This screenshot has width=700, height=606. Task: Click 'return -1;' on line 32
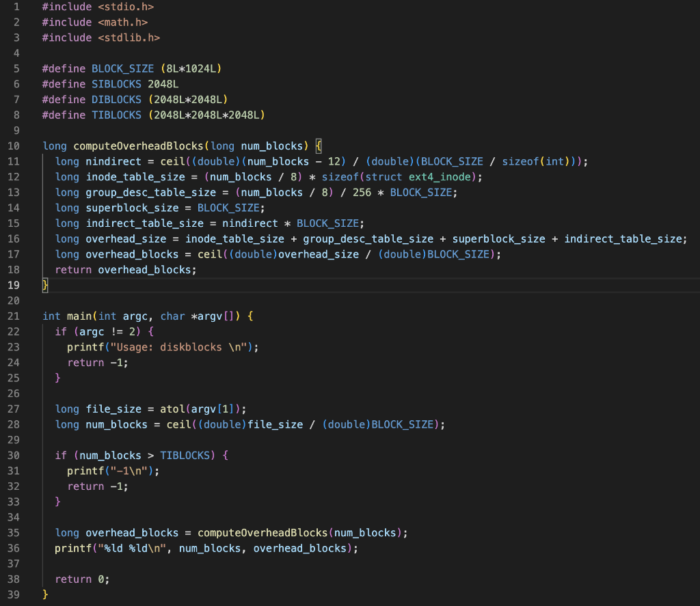[x=98, y=486]
